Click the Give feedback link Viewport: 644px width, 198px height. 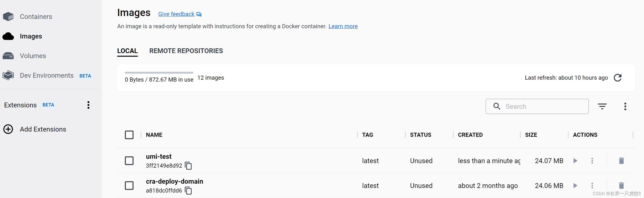click(176, 14)
